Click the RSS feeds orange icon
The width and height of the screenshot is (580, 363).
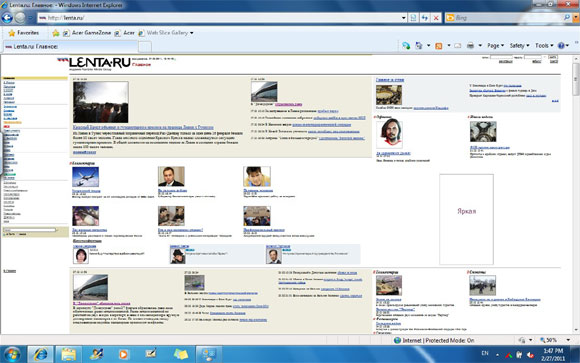pyautogui.click(x=439, y=46)
